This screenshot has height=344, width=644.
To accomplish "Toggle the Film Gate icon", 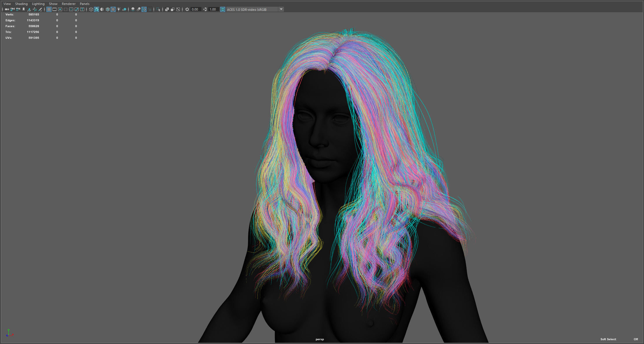I will tap(55, 9).
